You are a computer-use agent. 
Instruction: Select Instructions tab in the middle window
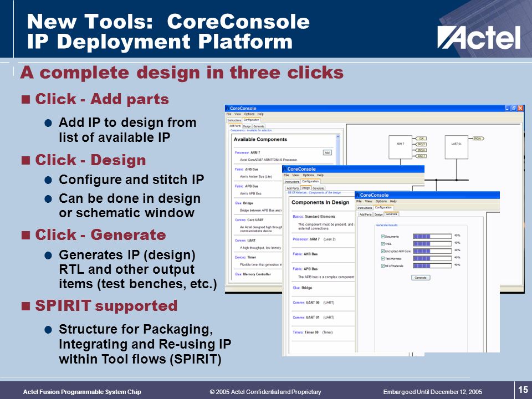coord(292,182)
